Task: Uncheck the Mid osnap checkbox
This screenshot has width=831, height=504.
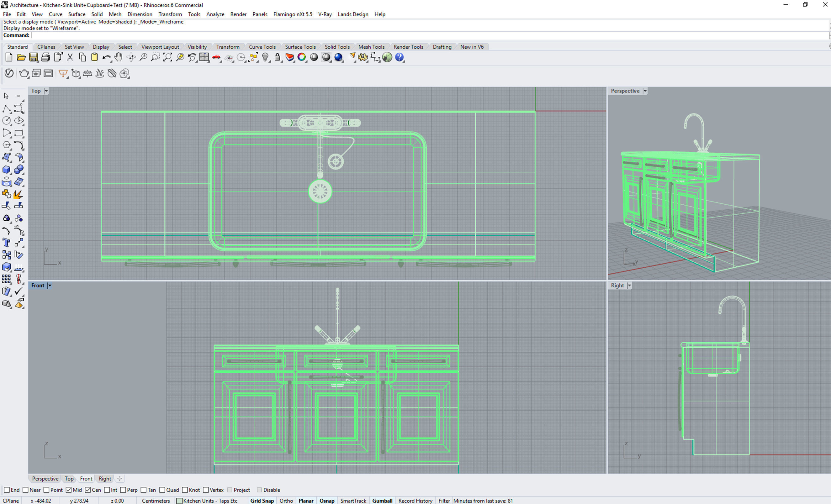Action: tap(69, 490)
